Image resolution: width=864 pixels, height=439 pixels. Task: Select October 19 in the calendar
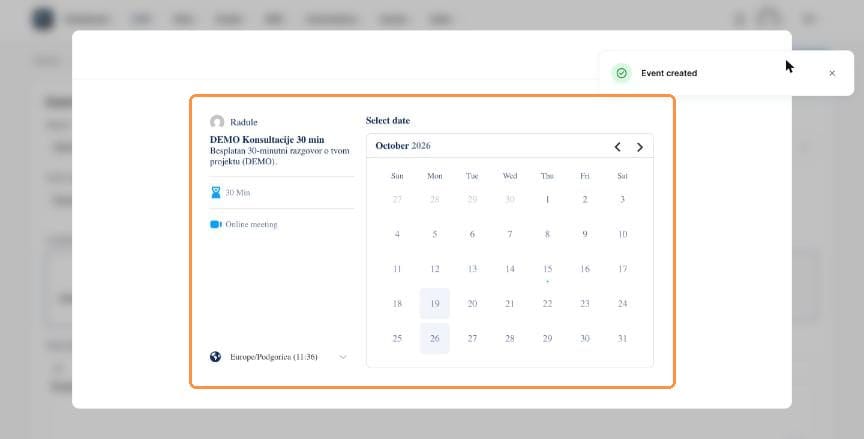[435, 303]
